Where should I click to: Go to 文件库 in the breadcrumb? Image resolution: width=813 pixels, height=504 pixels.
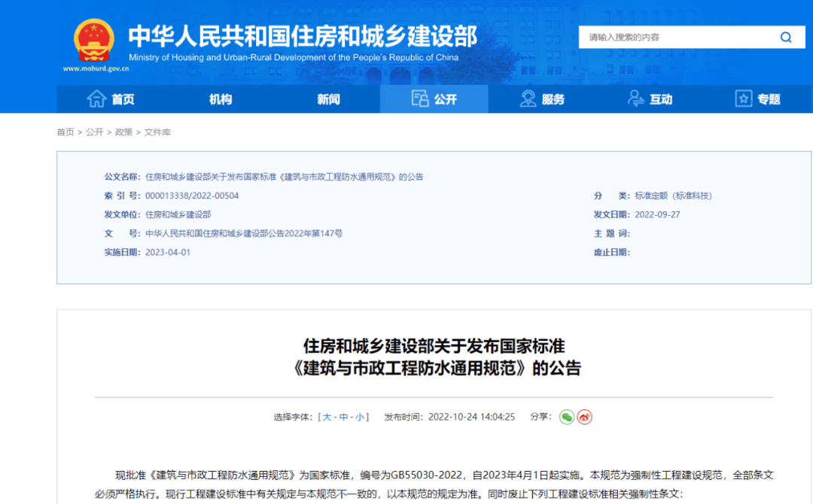pyautogui.click(x=157, y=132)
